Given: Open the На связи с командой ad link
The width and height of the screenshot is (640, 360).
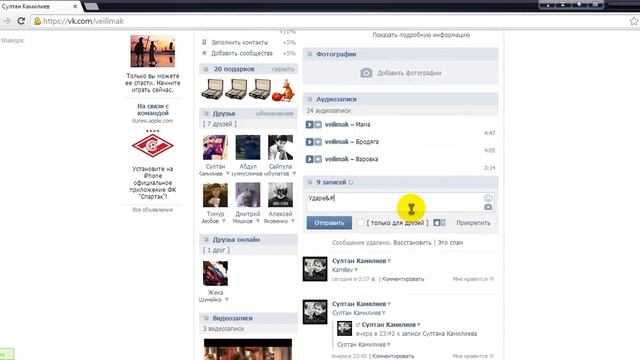Looking at the screenshot, I should pos(153,110).
